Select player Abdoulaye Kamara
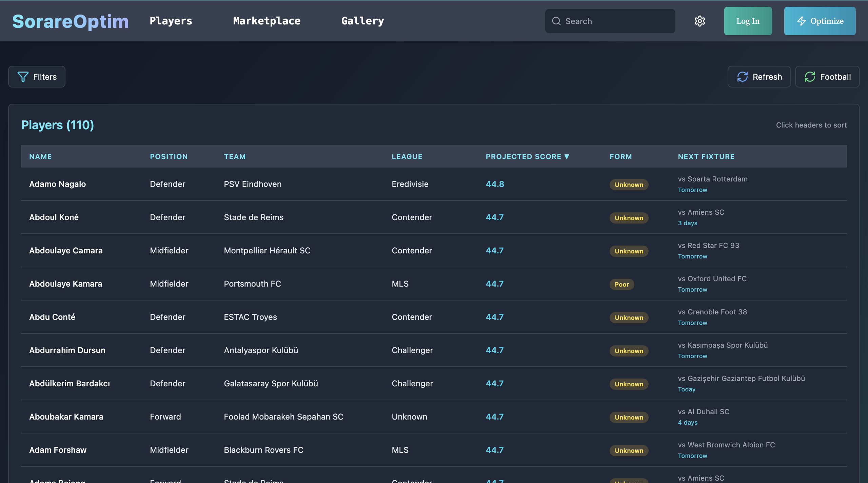This screenshot has width=868, height=483. point(65,284)
